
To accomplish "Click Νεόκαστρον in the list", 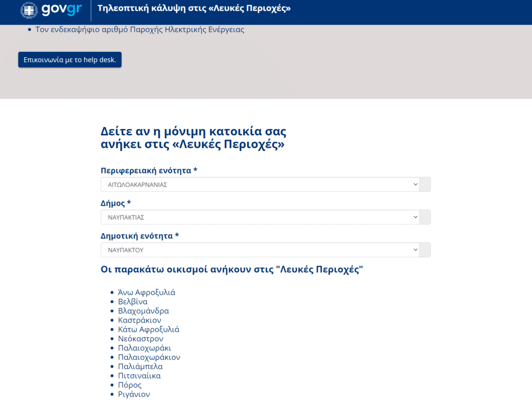I will click(141, 339).
